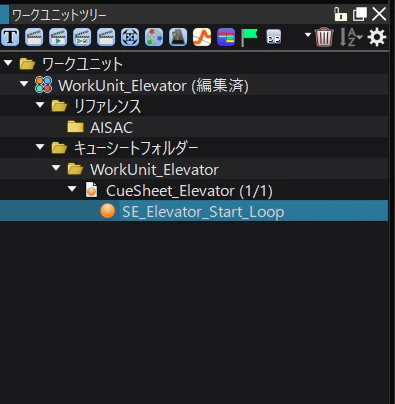
Task: Collapse the CueSheet_Elevator (1/1) arrow
Action: click(72, 189)
